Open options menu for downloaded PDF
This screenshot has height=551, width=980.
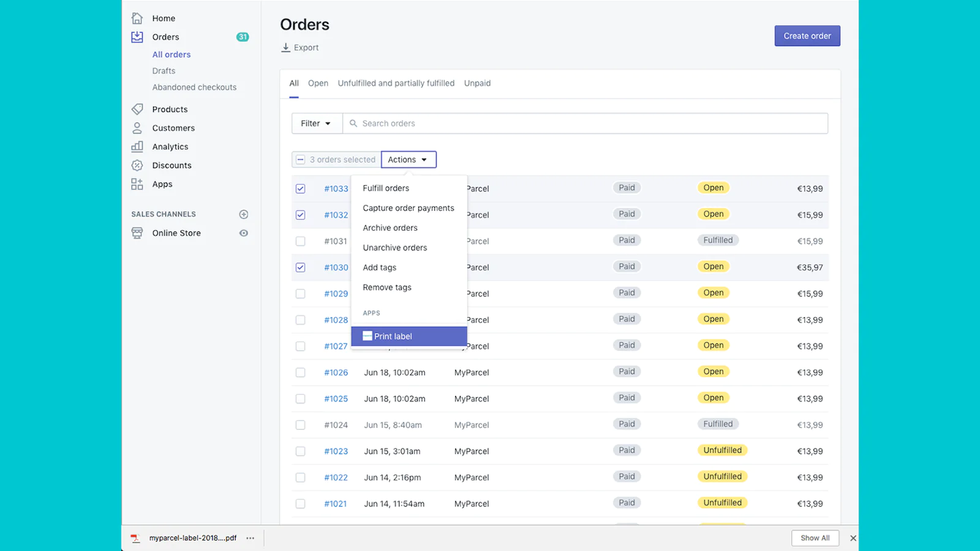tap(250, 538)
